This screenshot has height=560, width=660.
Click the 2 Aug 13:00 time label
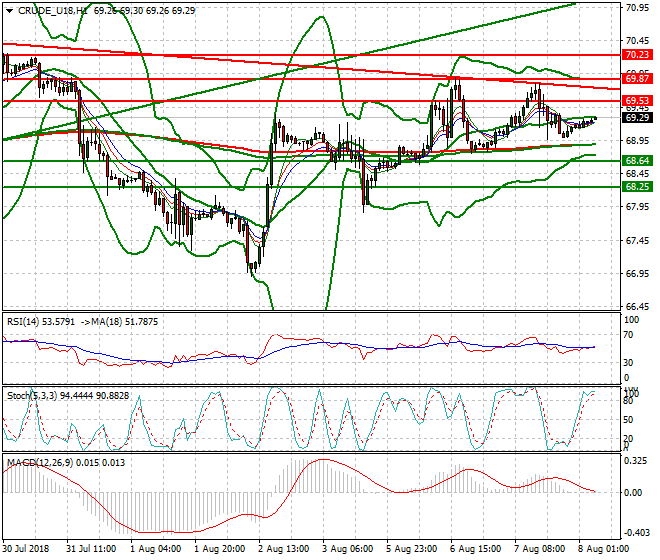(284, 549)
